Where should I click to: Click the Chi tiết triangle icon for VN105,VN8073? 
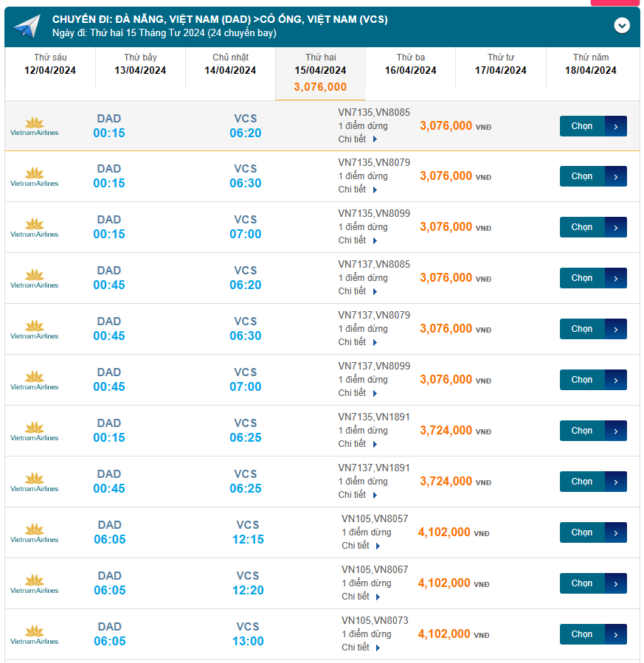378,648
